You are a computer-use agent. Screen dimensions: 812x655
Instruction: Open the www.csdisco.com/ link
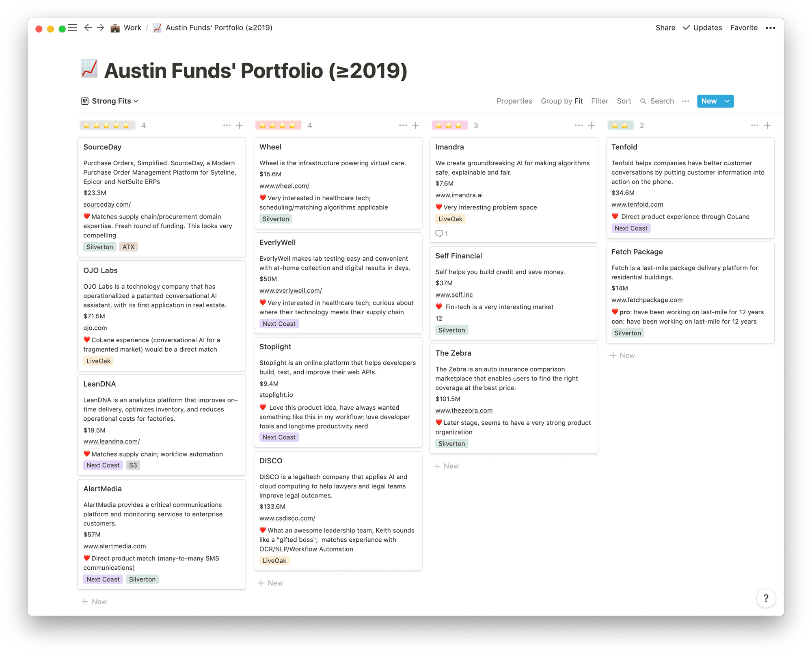click(287, 518)
